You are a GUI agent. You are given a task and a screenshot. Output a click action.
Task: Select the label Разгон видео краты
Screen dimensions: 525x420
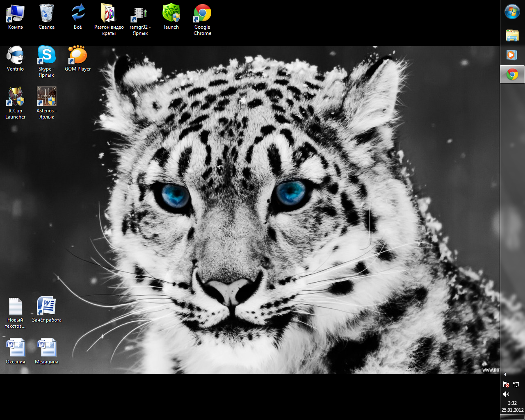point(109,30)
